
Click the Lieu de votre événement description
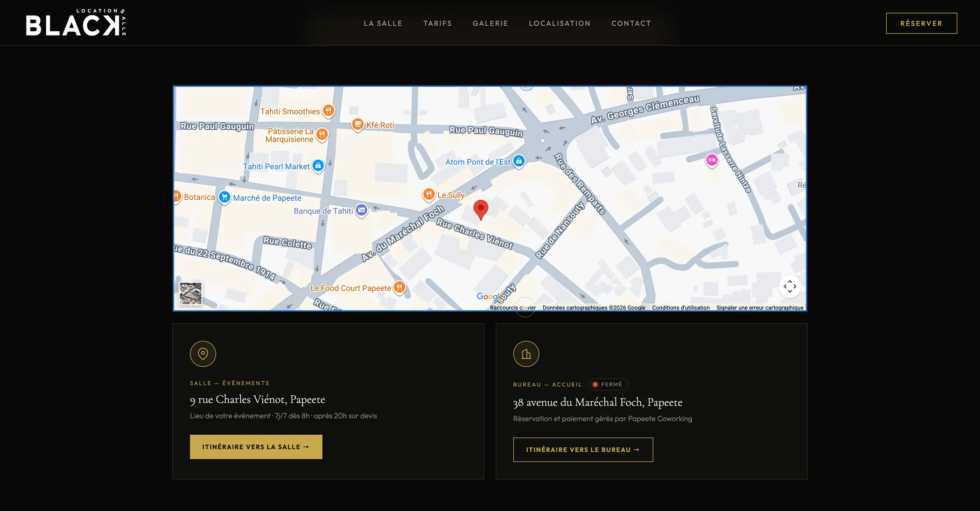tap(283, 416)
